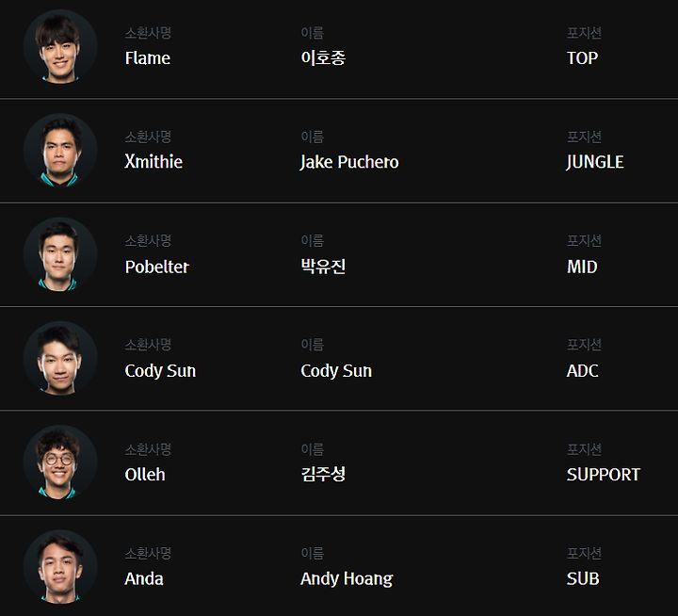Click the Korean name 김주성

323,475
